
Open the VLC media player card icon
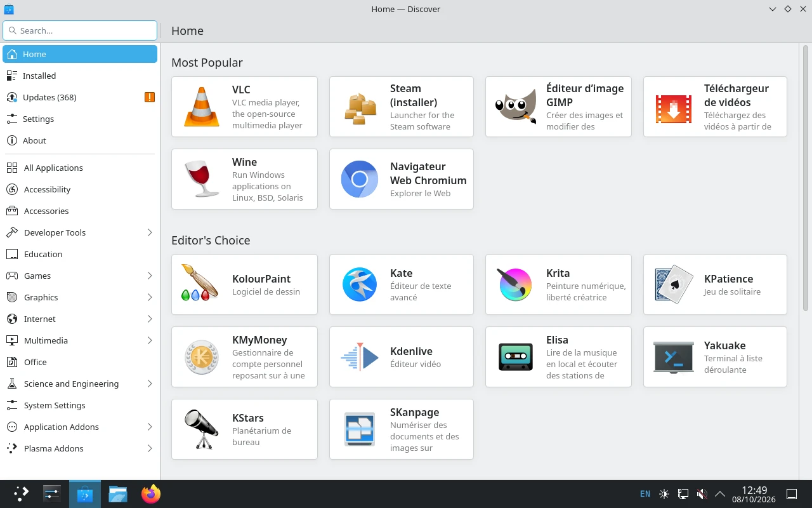202,107
